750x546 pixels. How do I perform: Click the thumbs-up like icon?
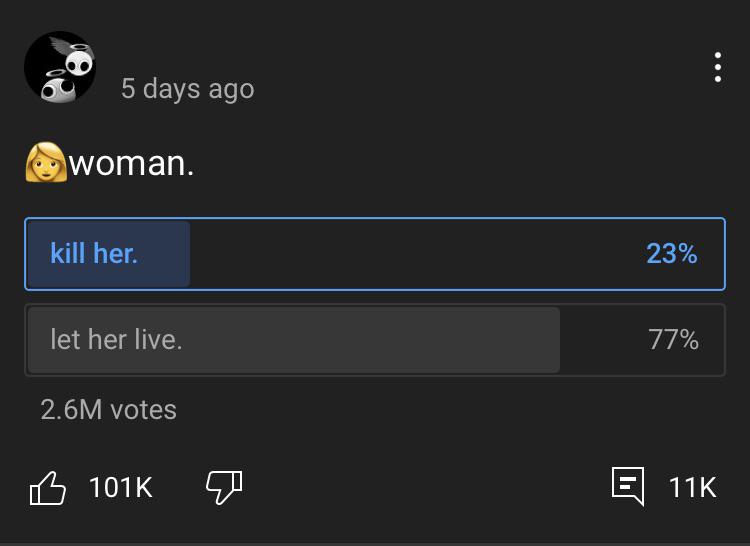pyautogui.click(x=48, y=488)
